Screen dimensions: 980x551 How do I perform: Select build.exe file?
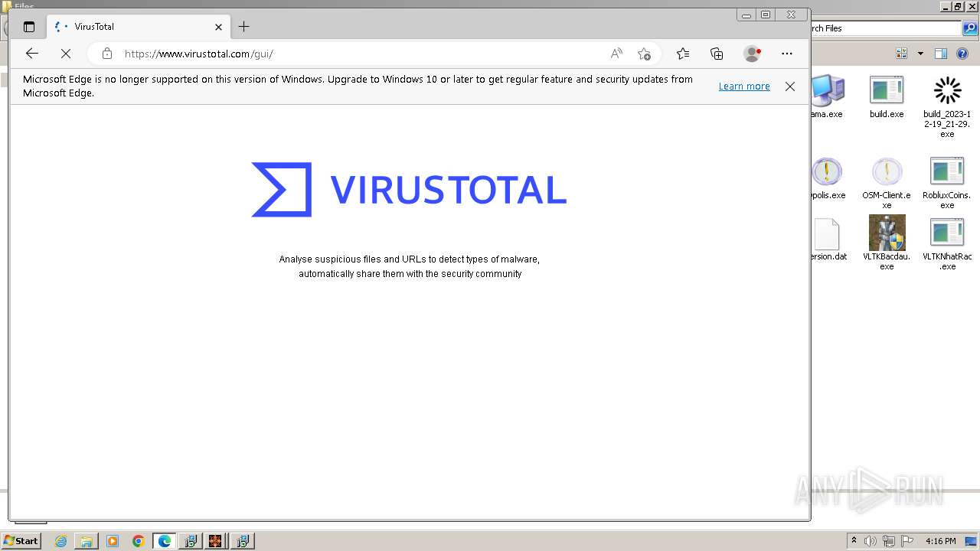[887, 97]
